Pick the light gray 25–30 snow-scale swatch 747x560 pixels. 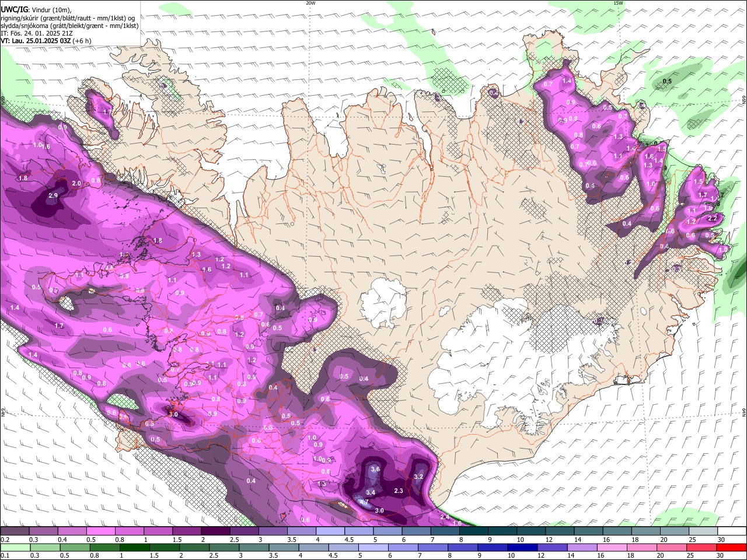703,531
